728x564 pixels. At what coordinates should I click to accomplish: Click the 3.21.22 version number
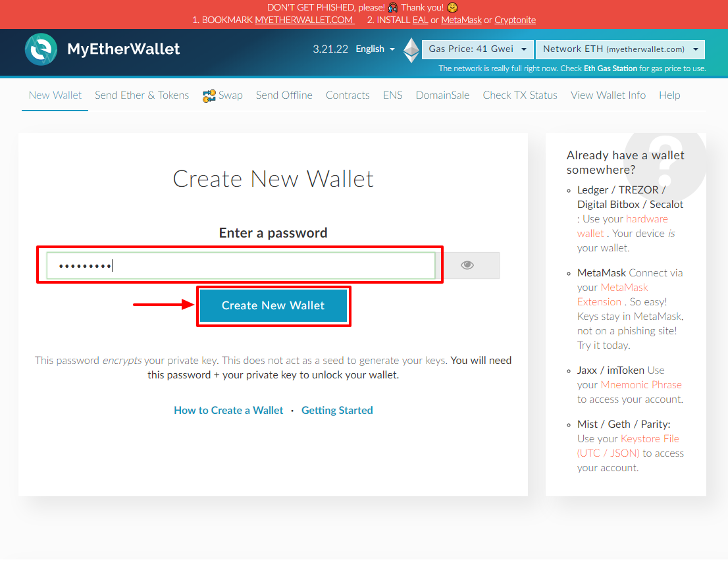pyautogui.click(x=330, y=49)
